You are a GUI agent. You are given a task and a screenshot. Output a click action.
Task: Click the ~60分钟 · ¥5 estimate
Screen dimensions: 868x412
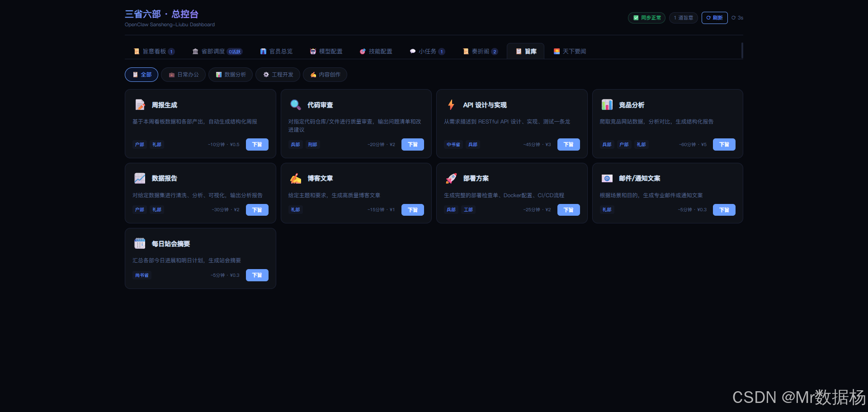(x=693, y=145)
